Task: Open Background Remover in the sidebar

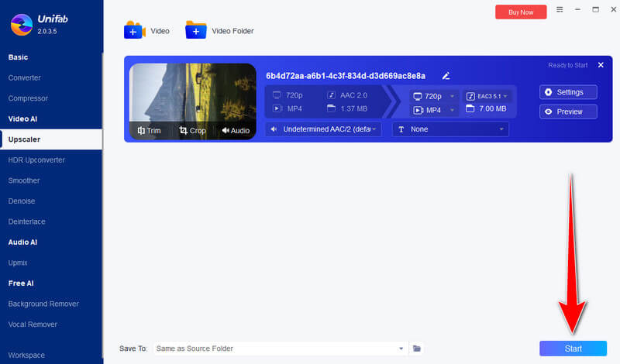Action: pos(43,304)
